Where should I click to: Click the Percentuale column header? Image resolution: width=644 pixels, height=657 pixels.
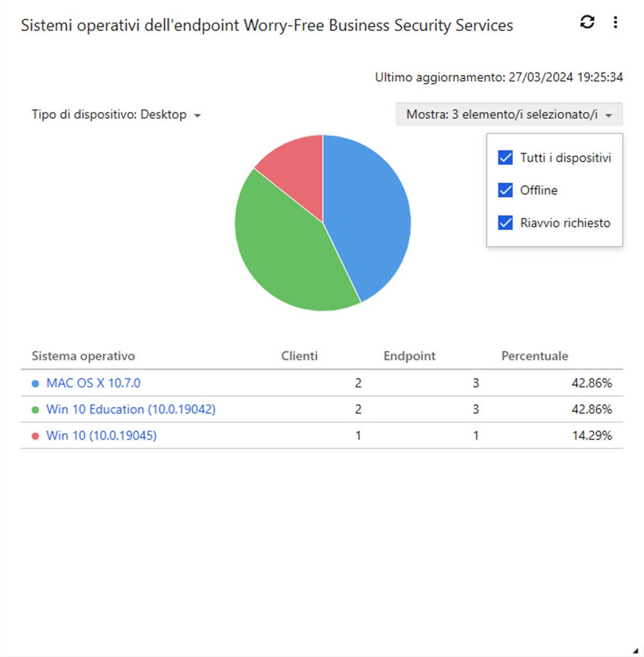[x=534, y=356]
